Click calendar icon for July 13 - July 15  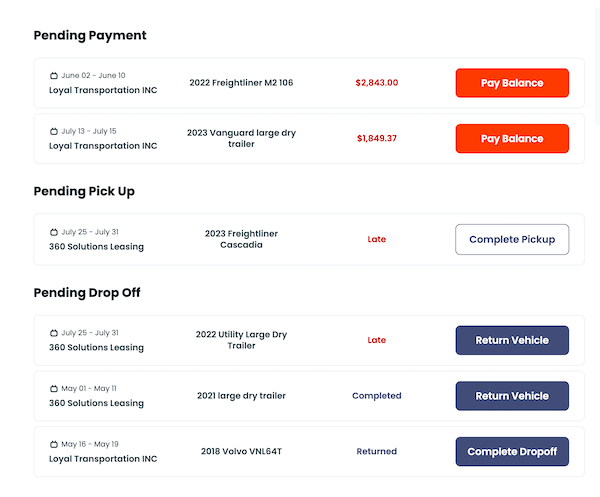[x=54, y=131]
